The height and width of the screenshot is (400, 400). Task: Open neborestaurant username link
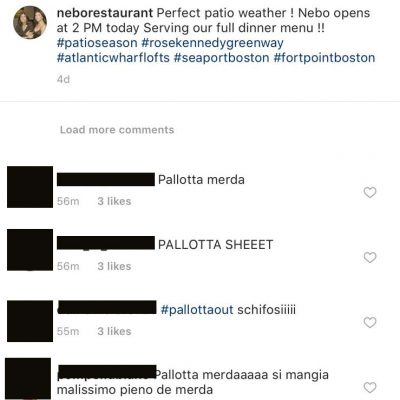[105, 13]
